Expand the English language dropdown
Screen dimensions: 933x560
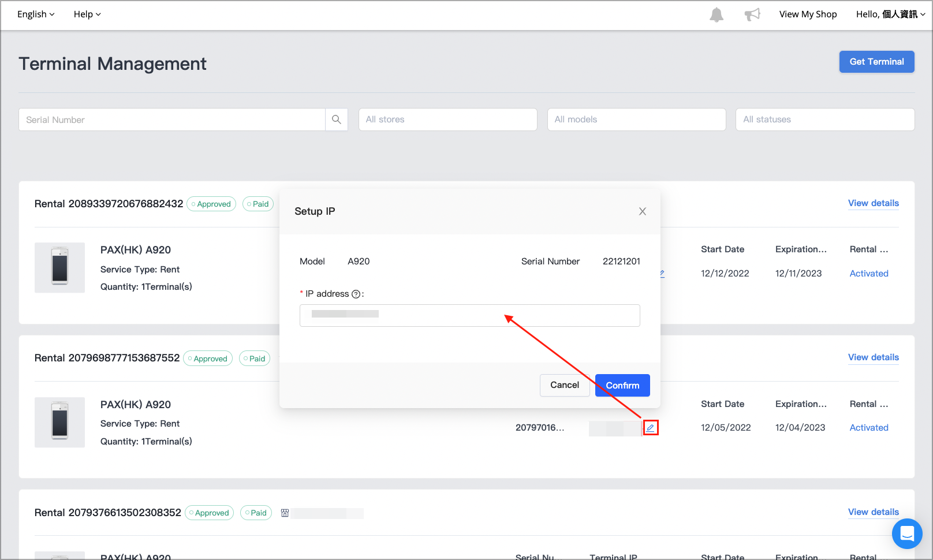(36, 14)
